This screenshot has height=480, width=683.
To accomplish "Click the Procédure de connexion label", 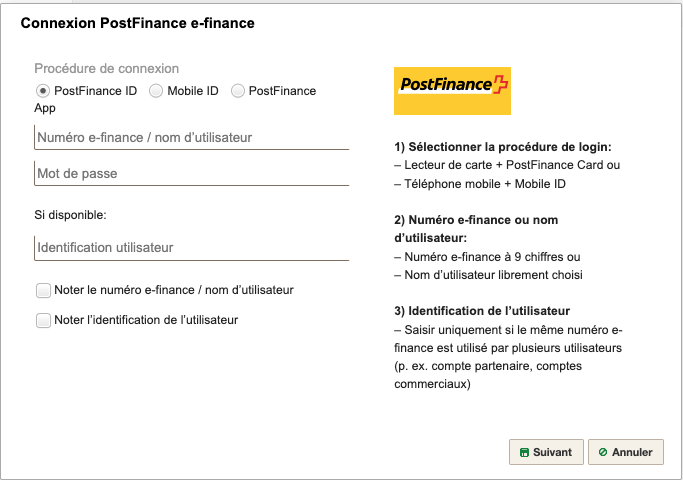I will click(107, 68).
